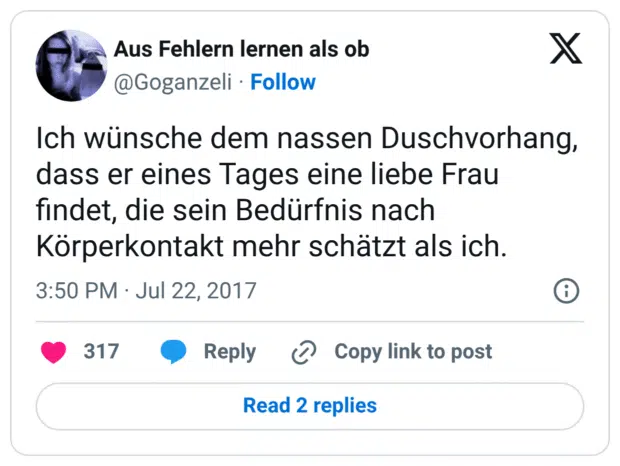Open the info icon beside the timestamp

click(x=566, y=291)
